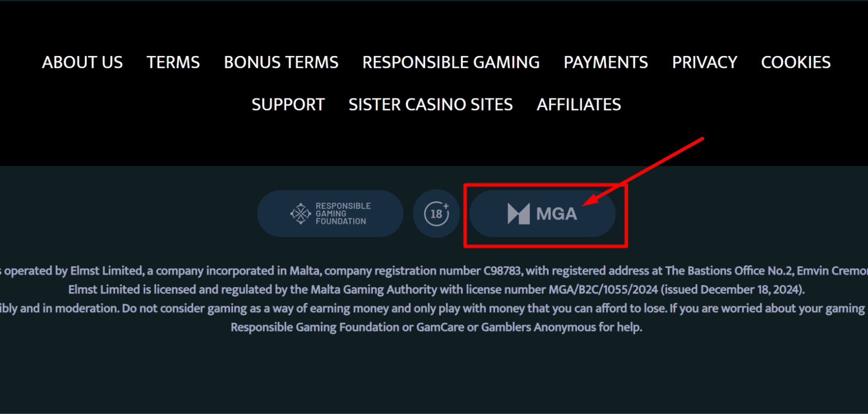
Task: Visit the Affiliates page link
Action: [579, 104]
